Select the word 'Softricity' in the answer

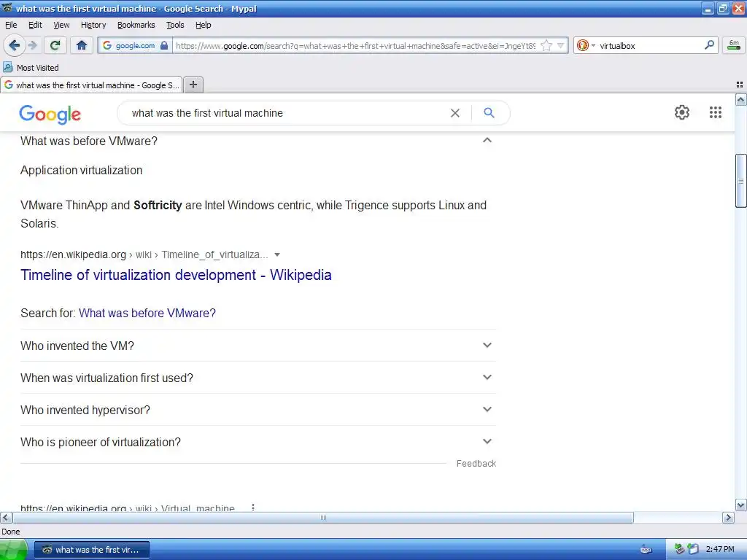click(158, 205)
